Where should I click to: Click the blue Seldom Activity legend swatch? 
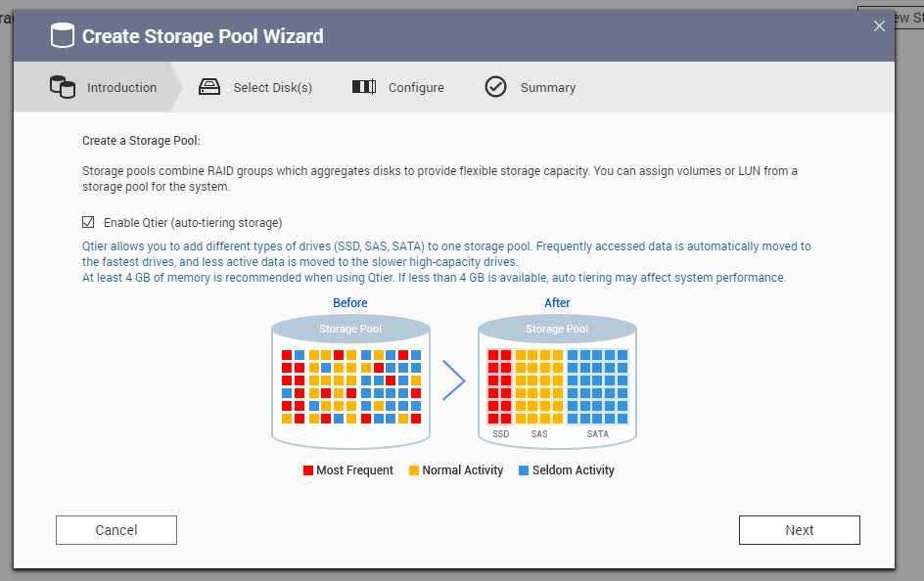tap(524, 470)
